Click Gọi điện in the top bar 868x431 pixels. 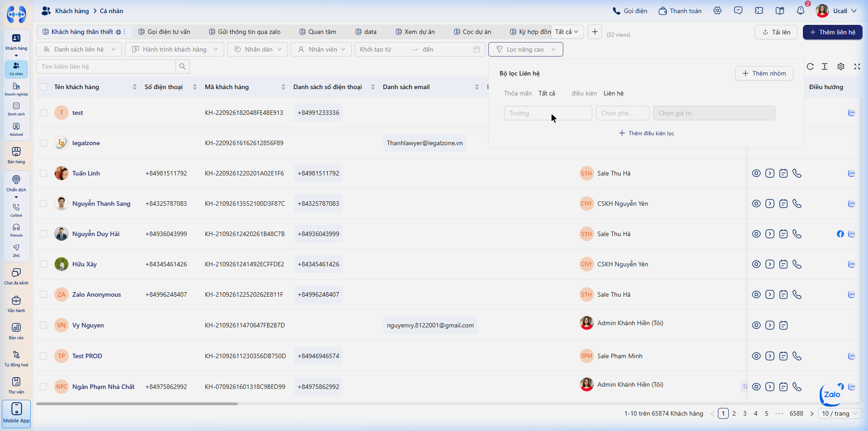click(x=630, y=11)
